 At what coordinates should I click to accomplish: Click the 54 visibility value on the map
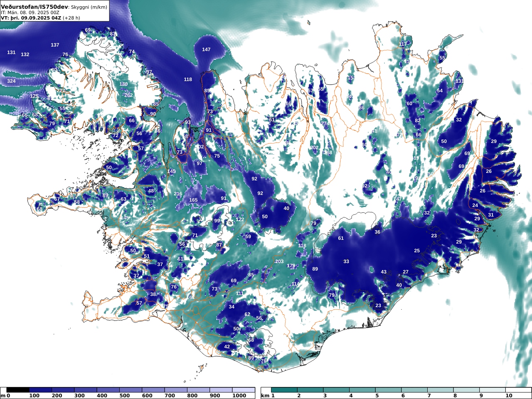pyautogui.click(x=440, y=91)
